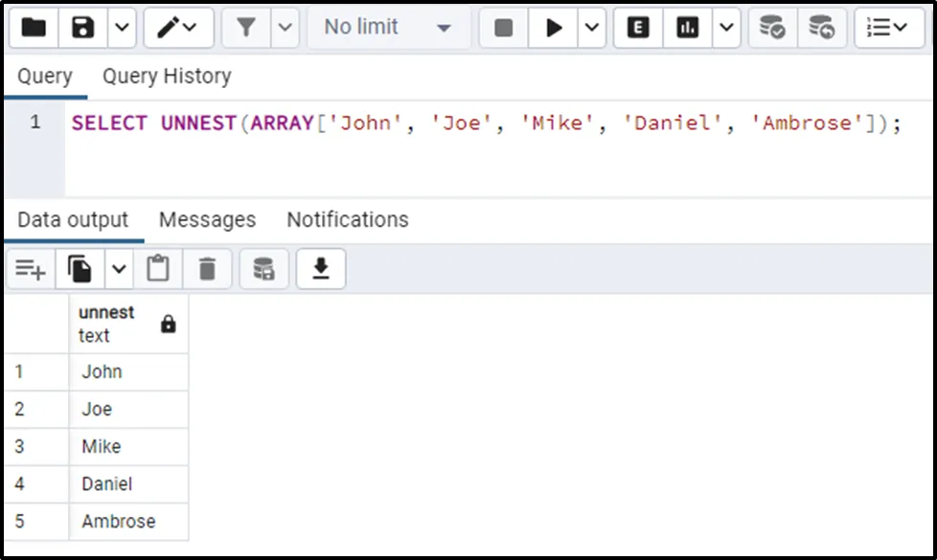Image resolution: width=937 pixels, height=560 pixels.
Task: Click the Explain (E) button
Action: click(638, 28)
